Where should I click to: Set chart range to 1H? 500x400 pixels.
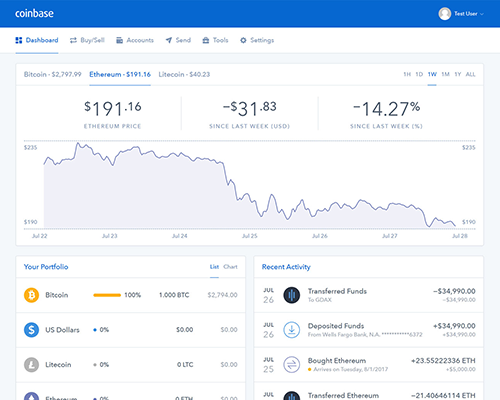[x=407, y=74]
